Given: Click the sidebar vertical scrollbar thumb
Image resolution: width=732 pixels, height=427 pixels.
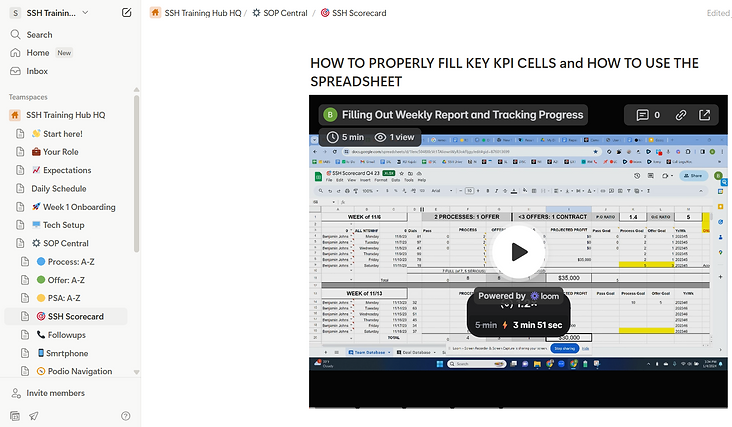Looking at the screenshot, I should tap(136, 174).
